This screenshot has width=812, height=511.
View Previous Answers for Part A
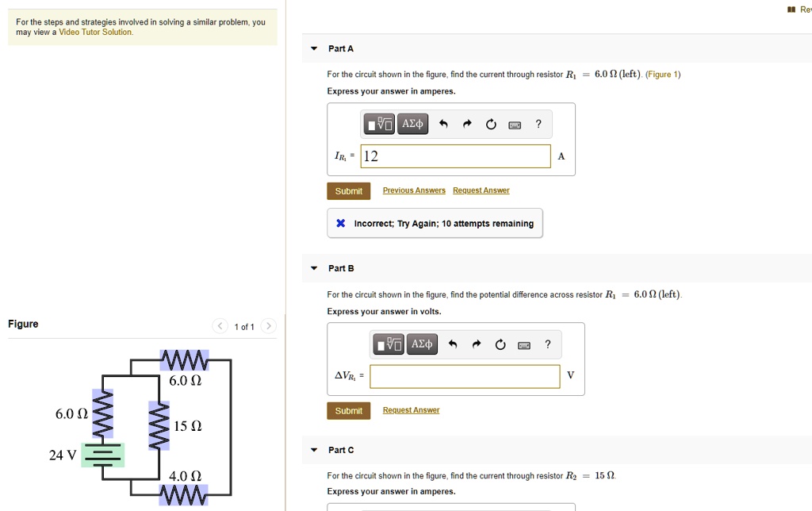click(x=413, y=190)
